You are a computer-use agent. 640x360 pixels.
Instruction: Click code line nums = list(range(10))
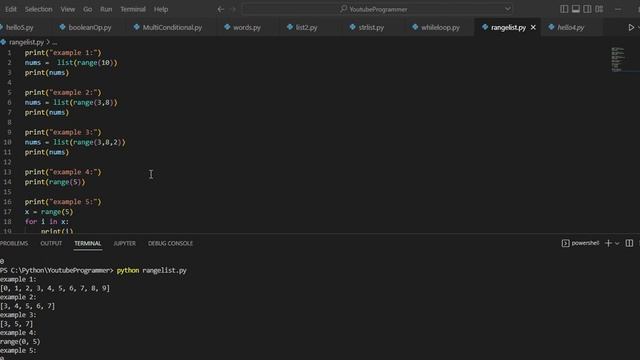pos(71,62)
